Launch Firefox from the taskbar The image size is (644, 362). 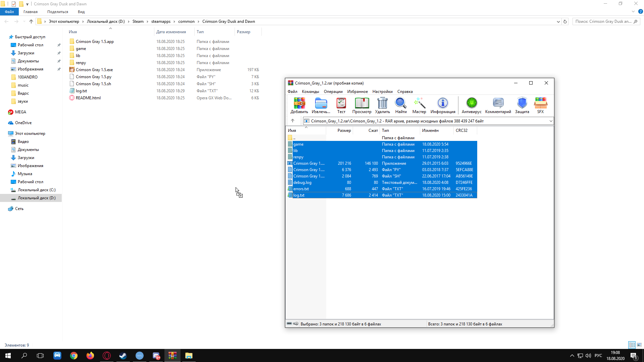[x=90, y=356]
